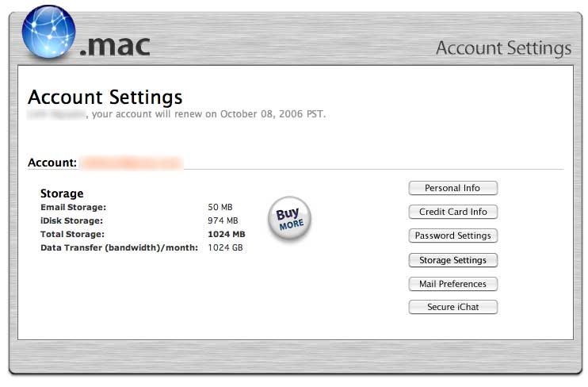Screen dimensions: 588x387
Task: Click the .mac globe logo icon
Action: click(x=48, y=32)
